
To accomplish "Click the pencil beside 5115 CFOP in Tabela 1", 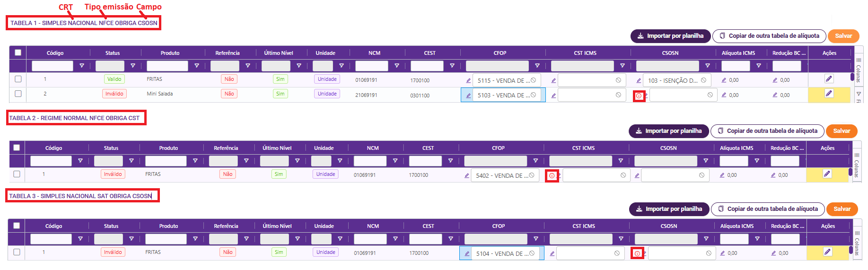I will 468,80.
